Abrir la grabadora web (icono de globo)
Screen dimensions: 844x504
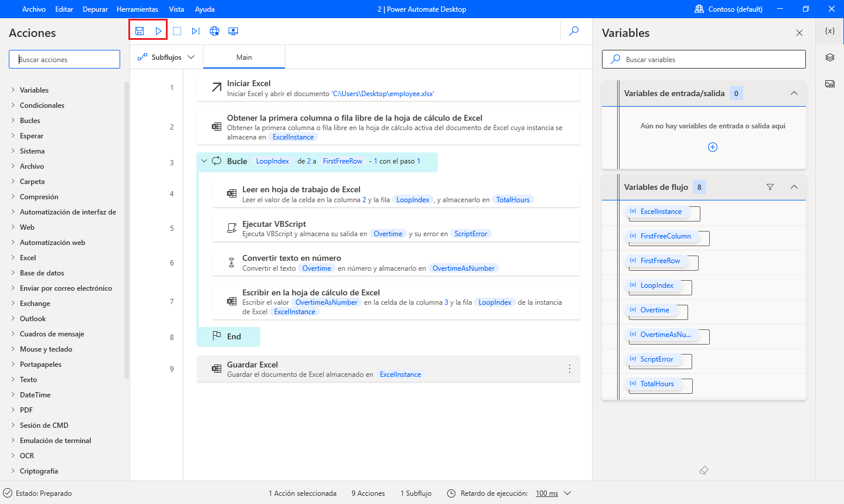coord(215,30)
